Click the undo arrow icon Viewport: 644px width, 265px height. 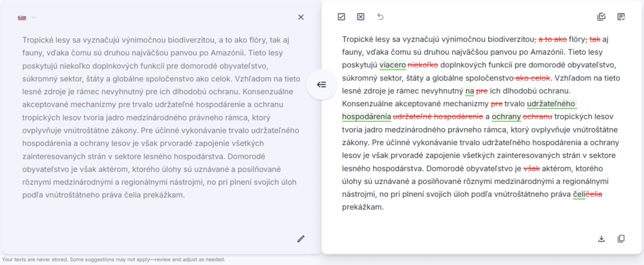[x=380, y=17]
